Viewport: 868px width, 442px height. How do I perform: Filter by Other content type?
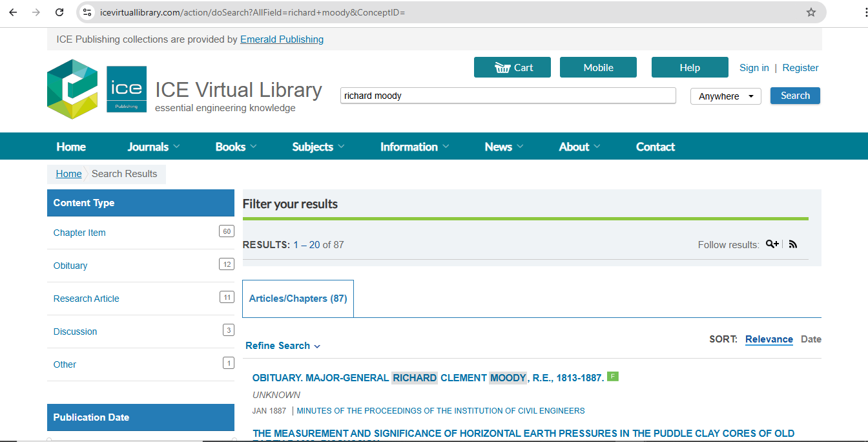pyautogui.click(x=65, y=364)
